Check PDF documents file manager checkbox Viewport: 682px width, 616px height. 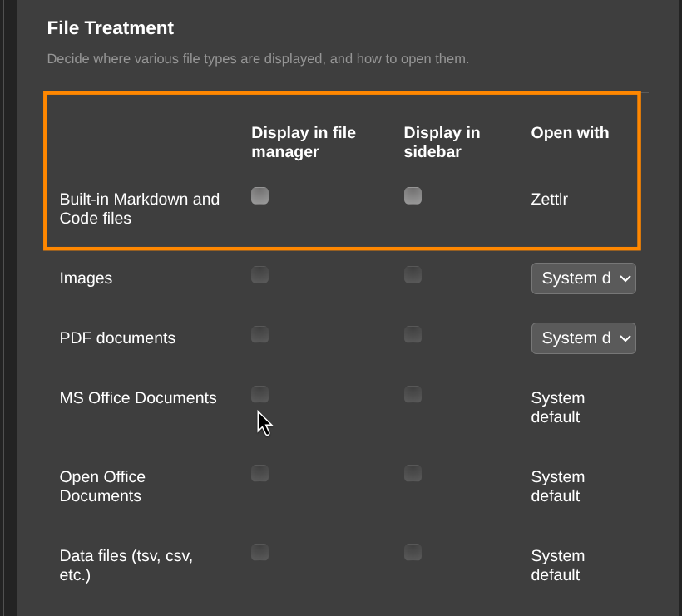(260, 334)
